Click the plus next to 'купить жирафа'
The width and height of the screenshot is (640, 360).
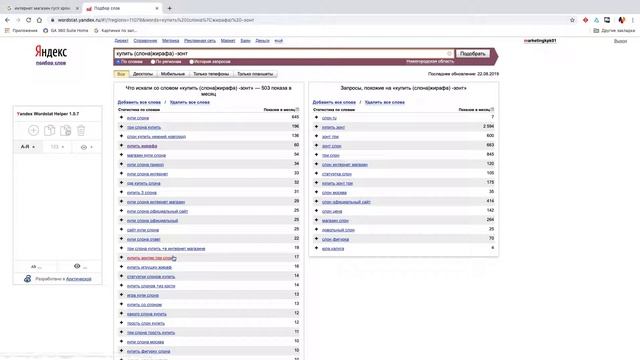coord(121,146)
